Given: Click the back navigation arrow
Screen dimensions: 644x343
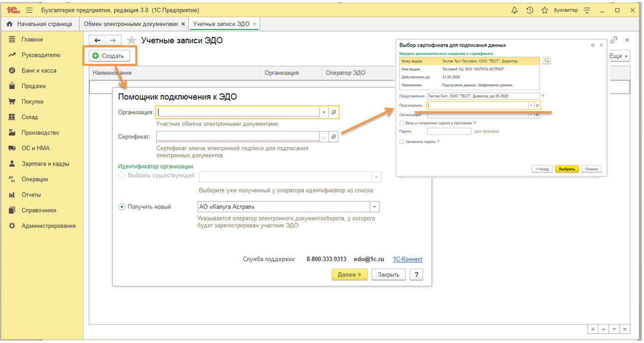Looking at the screenshot, I should (97, 40).
